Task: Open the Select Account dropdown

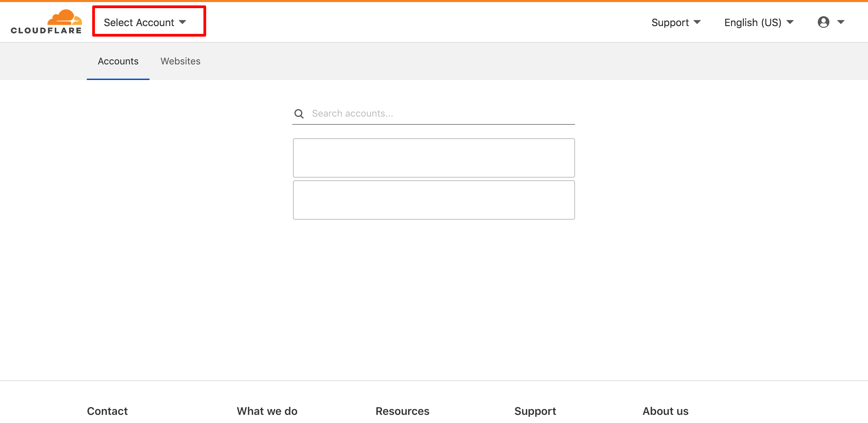Action: click(x=144, y=22)
